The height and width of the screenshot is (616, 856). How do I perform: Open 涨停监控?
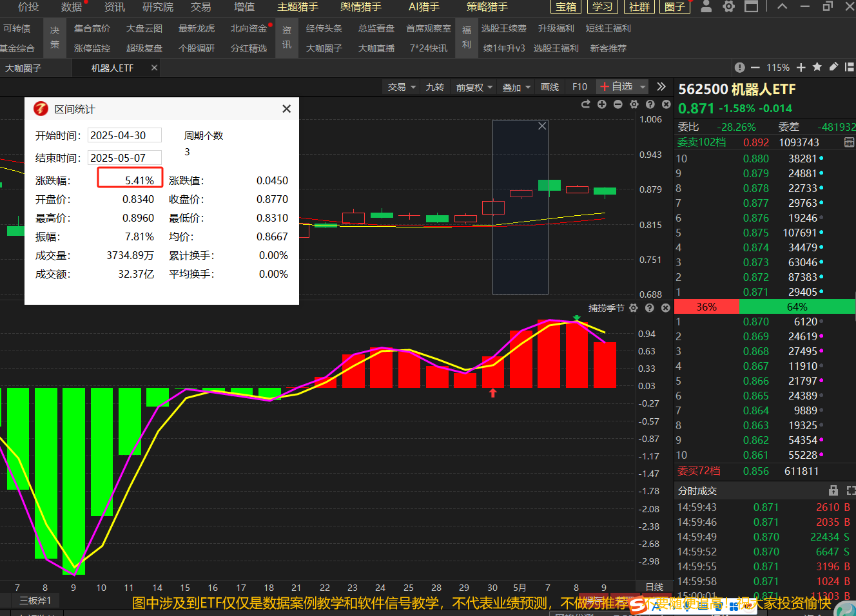[x=92, y=48]
